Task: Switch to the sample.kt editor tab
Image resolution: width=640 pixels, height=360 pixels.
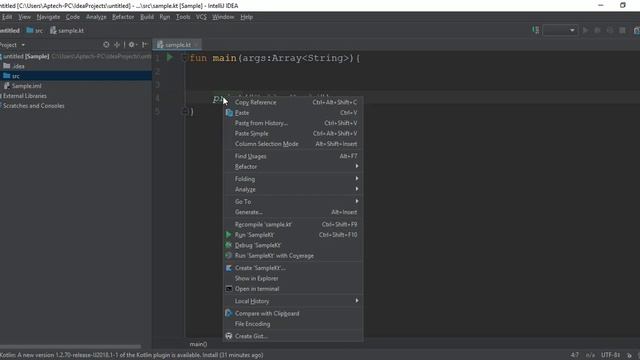Action: 177,44
